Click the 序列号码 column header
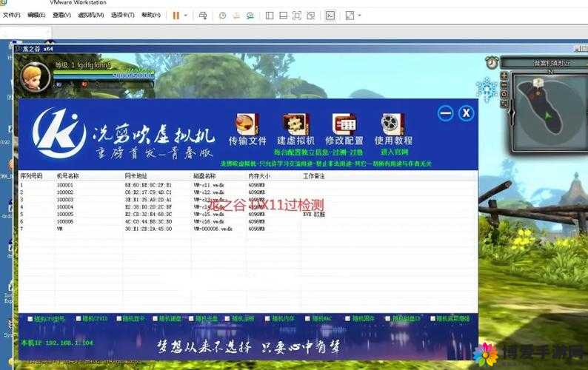The height and width of the screenshot is (370, 588). pyautogui.click(x=31, y=176)
